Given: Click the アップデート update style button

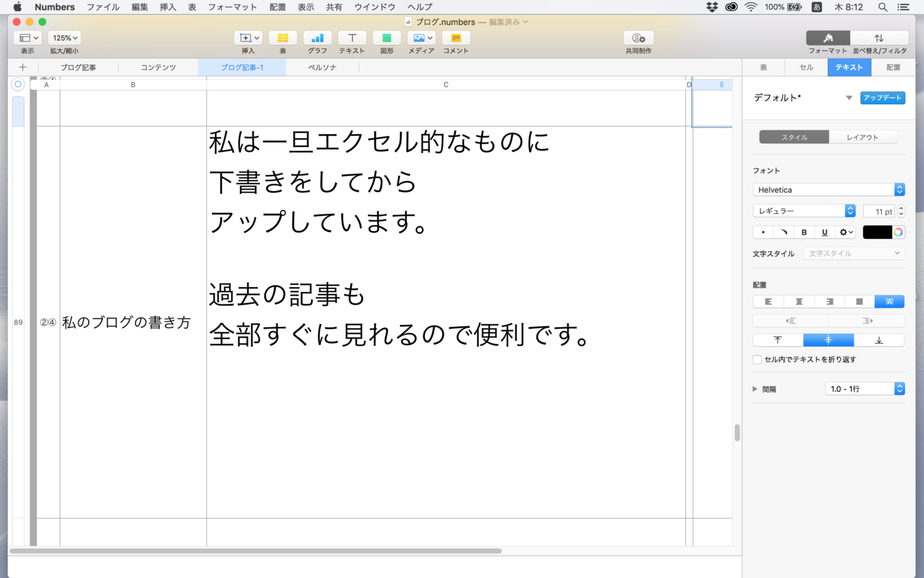Looking at the screenshot, I should pos(883,98).
